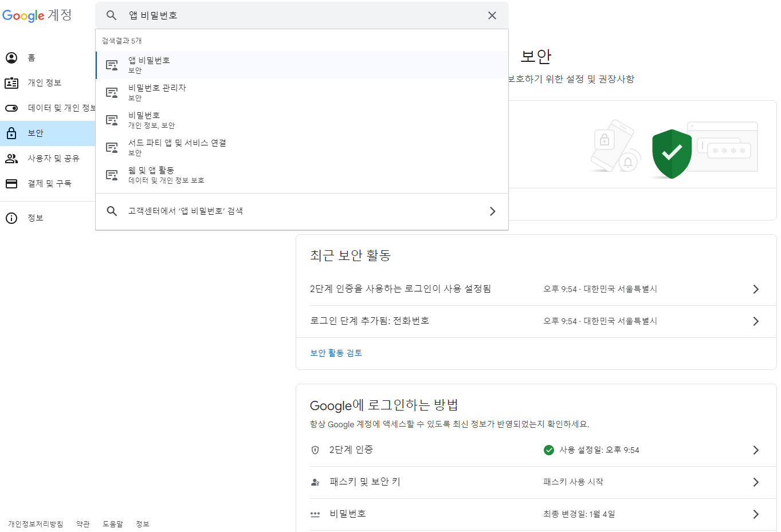Open the 2단계 인증 setting
This screenshot has height=532, width=781.
click(536, 450)
